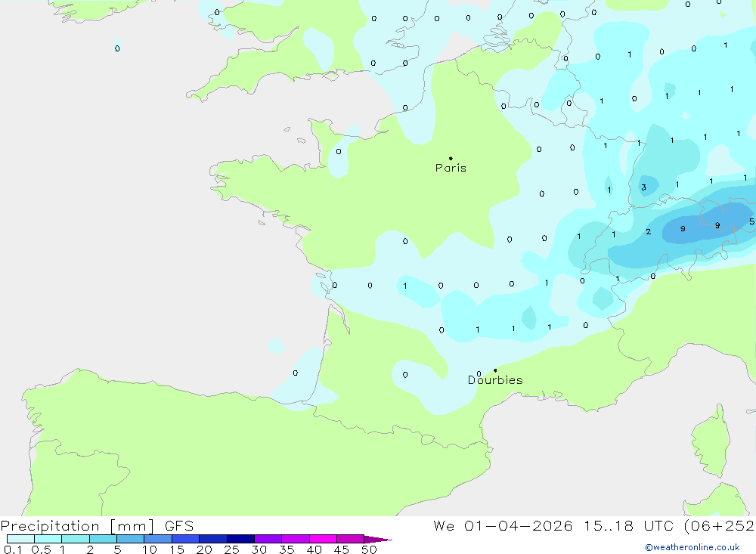Click the GFS model label
This screenshot has width=756, height=554.
tap(179, 525)
